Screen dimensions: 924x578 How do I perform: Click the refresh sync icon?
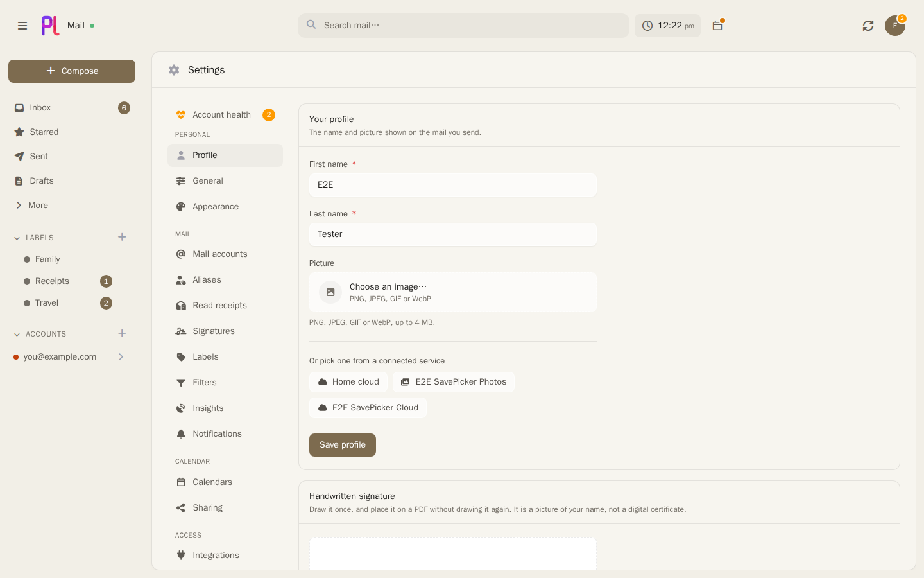868,26
